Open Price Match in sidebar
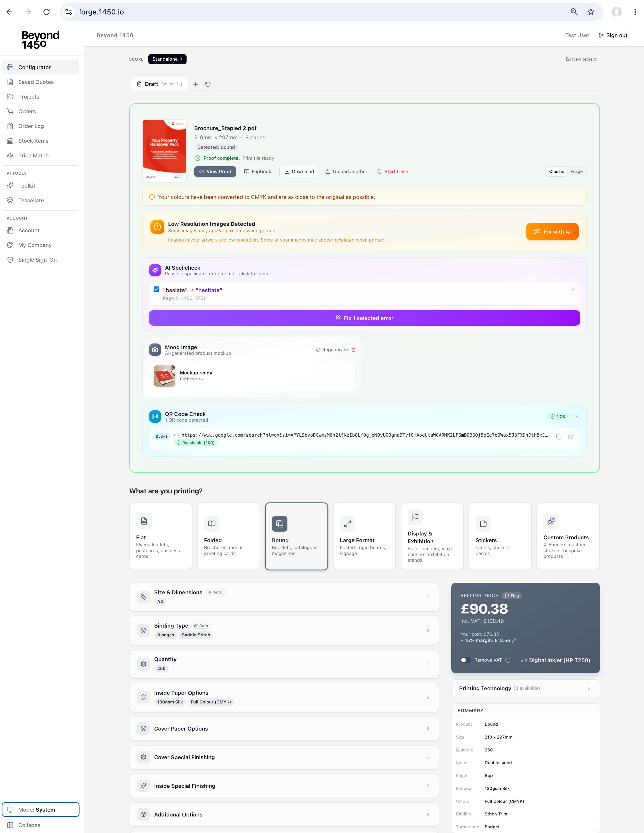The width and height of the screenshot is (644, 833). point(41,156)
